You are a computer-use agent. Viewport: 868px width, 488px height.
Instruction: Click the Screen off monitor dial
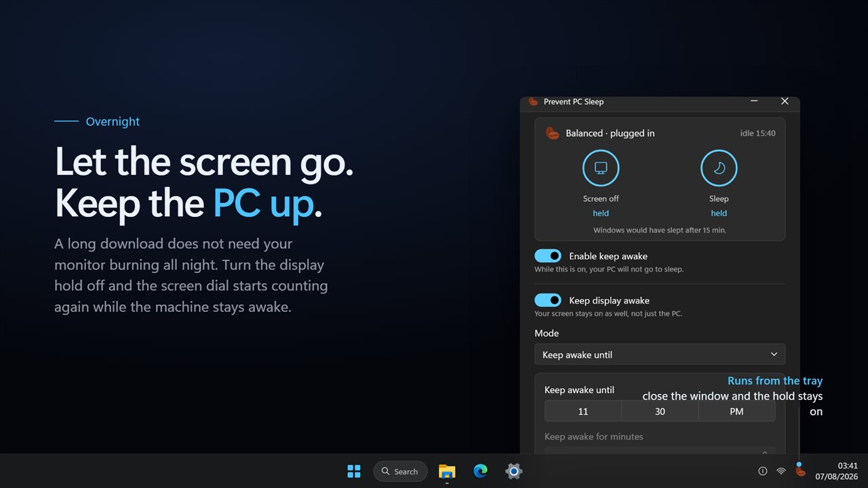point(601,168)
